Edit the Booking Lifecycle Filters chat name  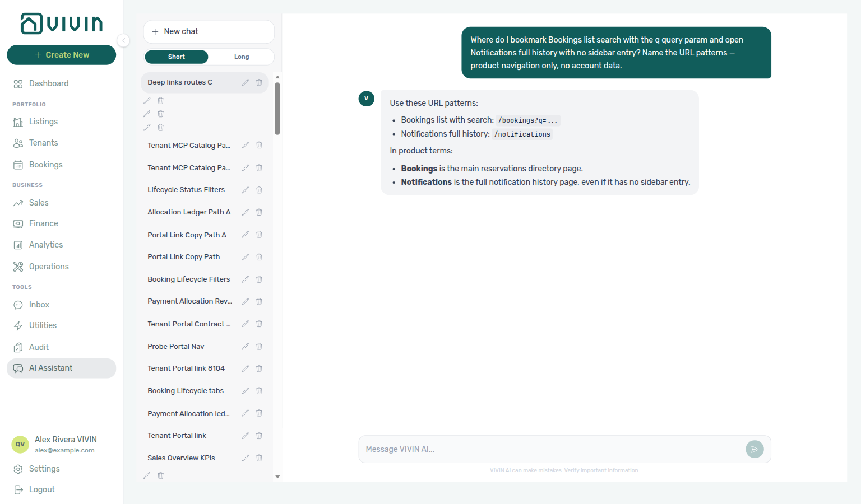(245, 279)
